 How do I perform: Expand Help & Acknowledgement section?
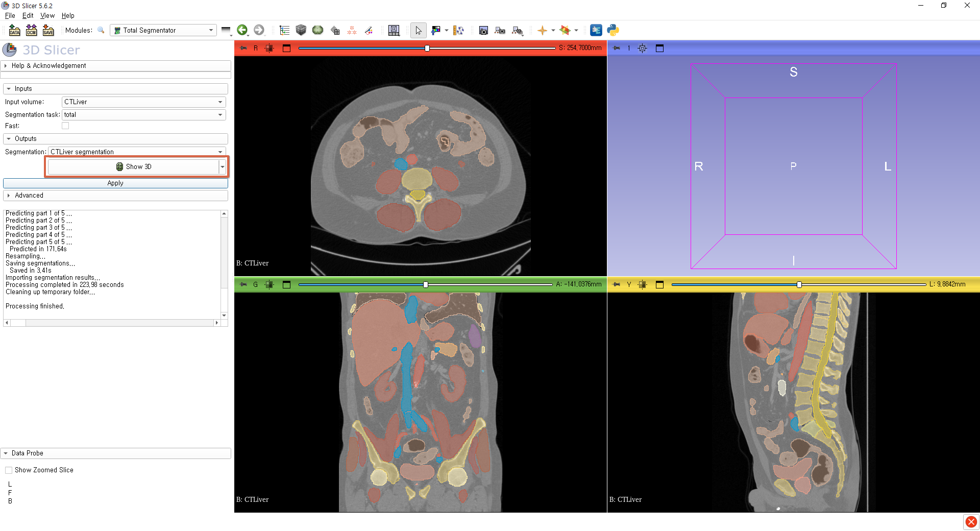point(116,65)
